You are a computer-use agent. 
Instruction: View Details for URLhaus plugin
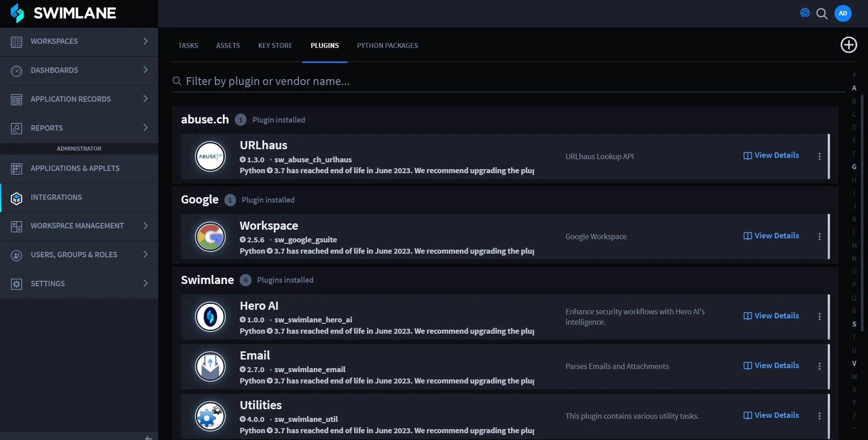pyautogui.click(x=771, y=156)
